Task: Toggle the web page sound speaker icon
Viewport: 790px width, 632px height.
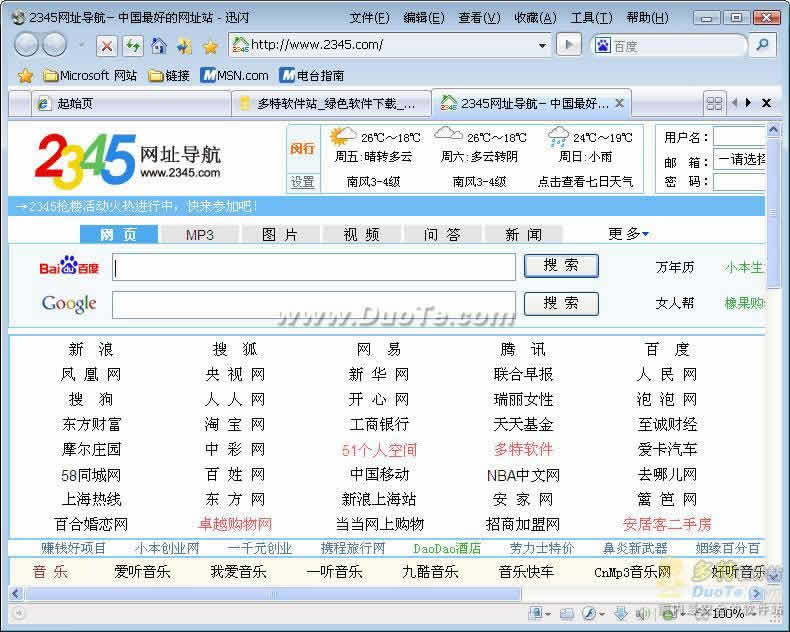Action: pyautogui.click(x=642, y=613)
